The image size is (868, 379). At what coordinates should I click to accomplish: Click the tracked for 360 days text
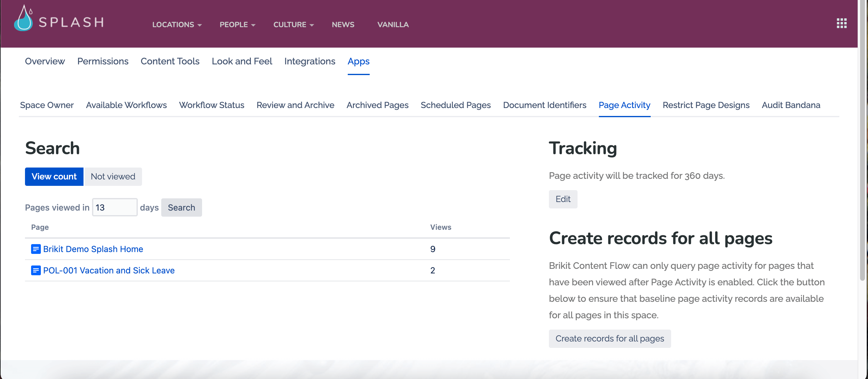636,175
